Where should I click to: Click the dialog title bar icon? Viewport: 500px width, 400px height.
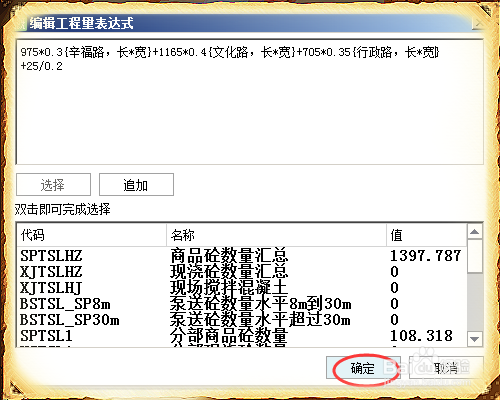pyautogui.click(x=22, y=24)
